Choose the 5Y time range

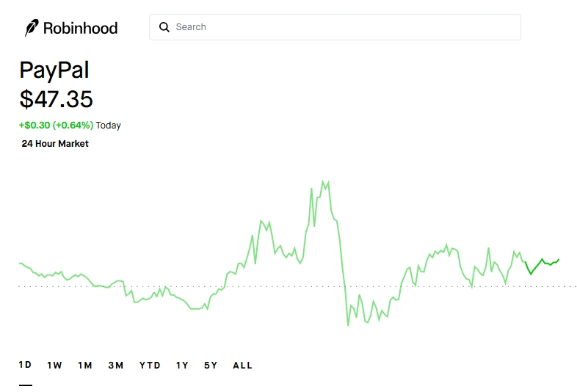[x=211, y=365]
